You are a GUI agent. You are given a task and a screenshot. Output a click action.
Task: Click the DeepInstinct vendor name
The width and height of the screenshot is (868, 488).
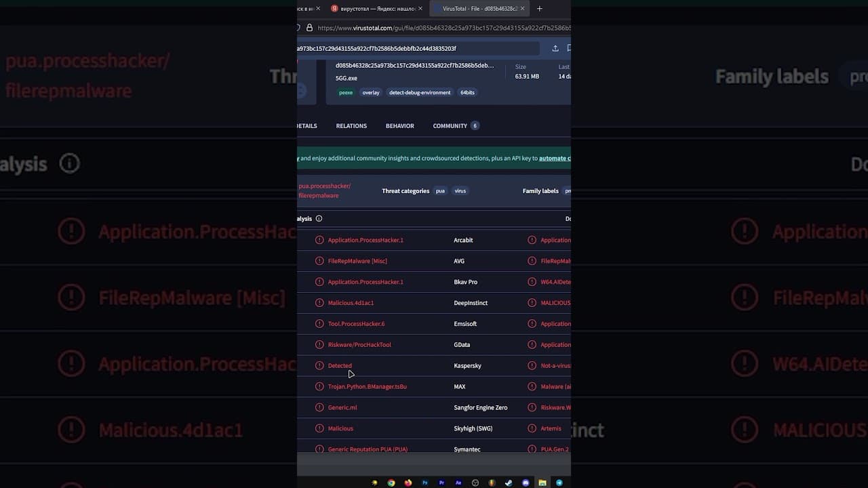tap(471, 303)
